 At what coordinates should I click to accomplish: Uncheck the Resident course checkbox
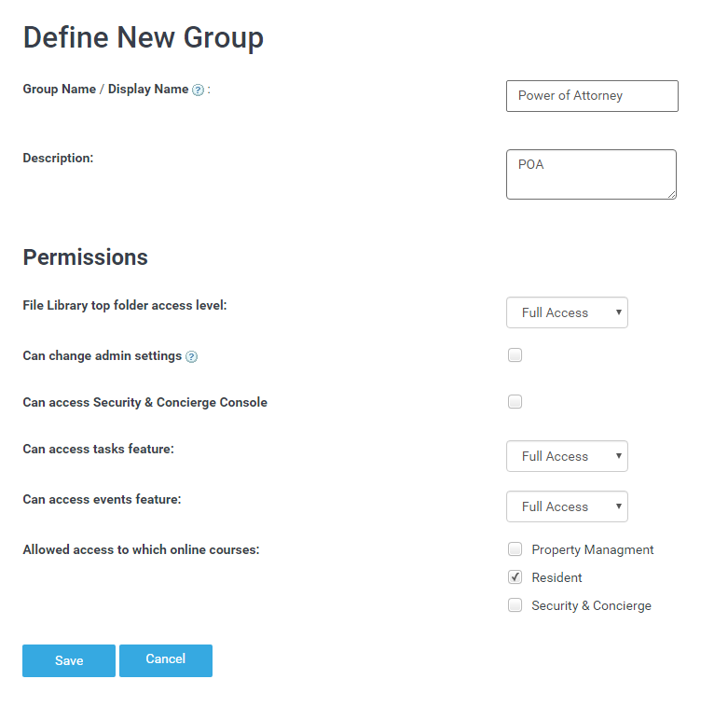tap(515, 577)
